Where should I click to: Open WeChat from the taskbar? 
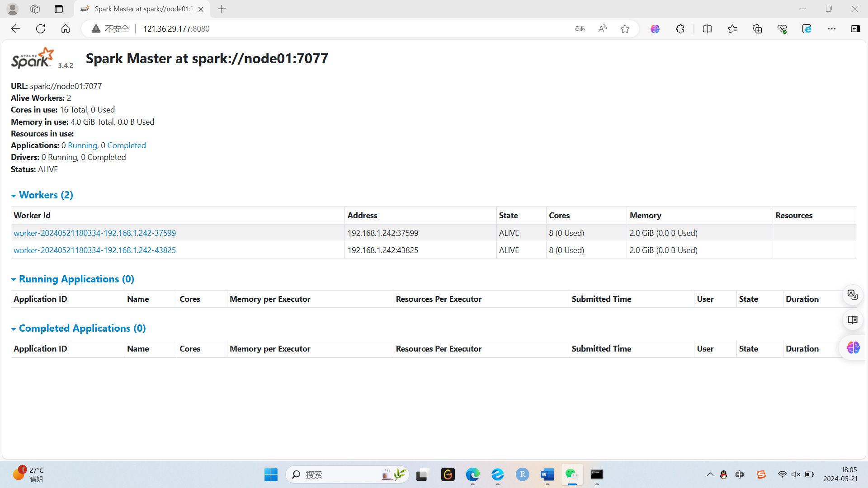(572, 474)
